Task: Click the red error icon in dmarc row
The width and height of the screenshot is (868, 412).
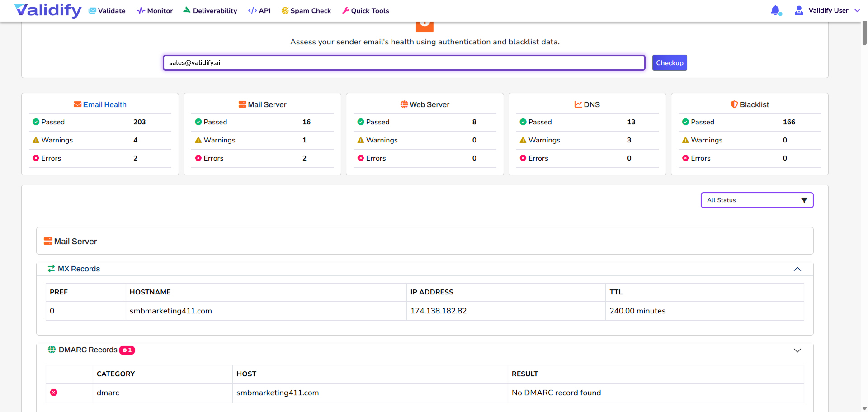Action: 54,393
